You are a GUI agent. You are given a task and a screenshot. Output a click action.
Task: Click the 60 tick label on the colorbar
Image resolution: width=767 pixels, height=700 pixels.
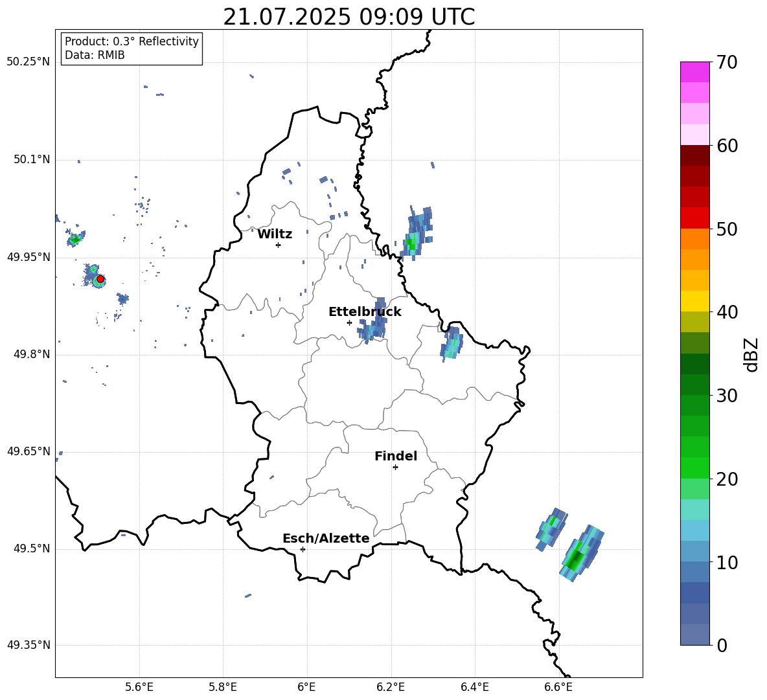727,146
